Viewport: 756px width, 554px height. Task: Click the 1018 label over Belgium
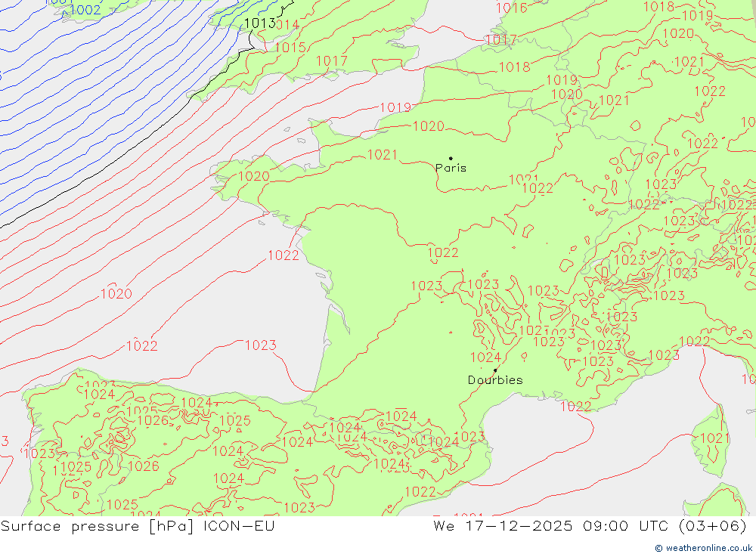(x=514, y=67)
